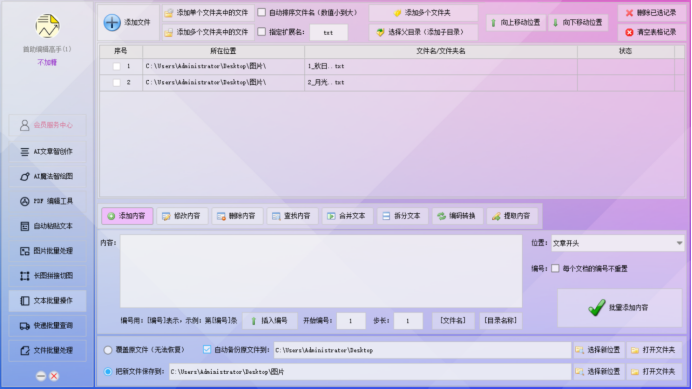Expand the 位置 文章开头 dropdown
The image size is (692, 389).
pos(617,243)
